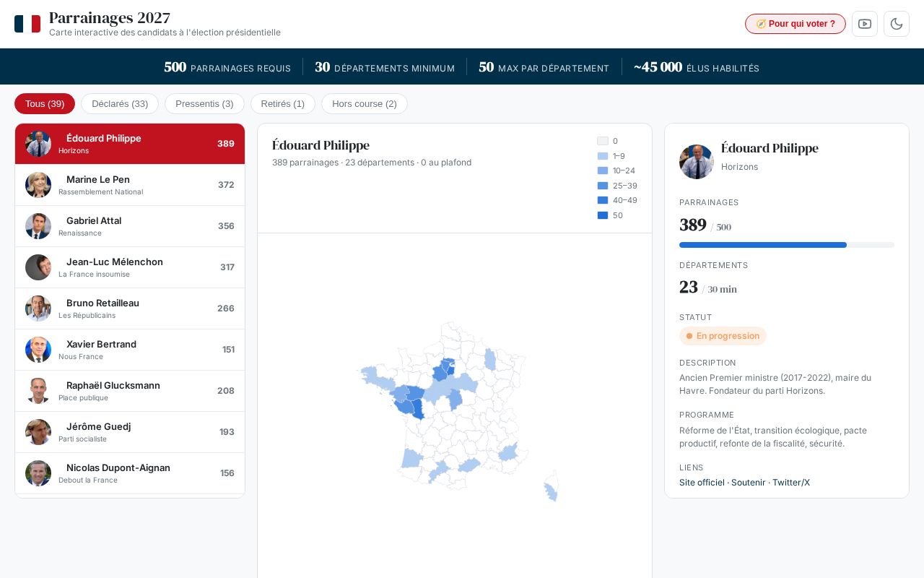Open the video icon button in header
This screenshot has height=578, width=924.
(865, 24)
